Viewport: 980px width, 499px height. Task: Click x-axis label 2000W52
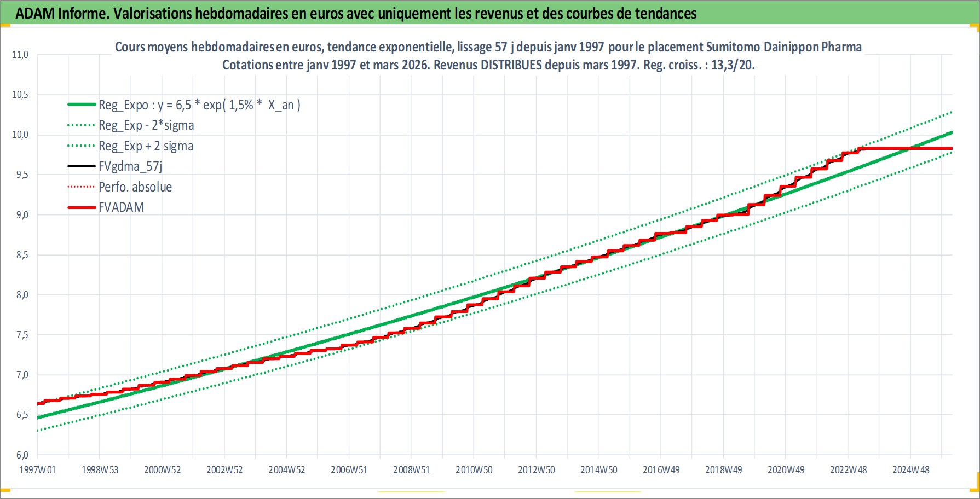(162, 470)
